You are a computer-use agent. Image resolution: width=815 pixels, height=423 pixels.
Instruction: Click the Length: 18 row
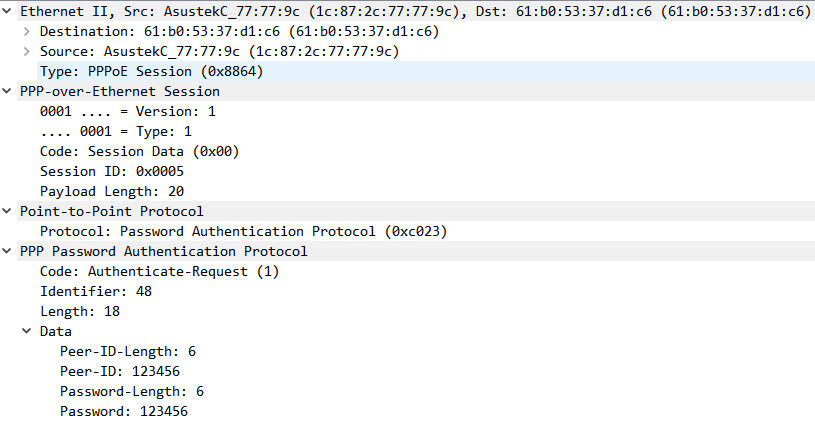tap(79, 311)
